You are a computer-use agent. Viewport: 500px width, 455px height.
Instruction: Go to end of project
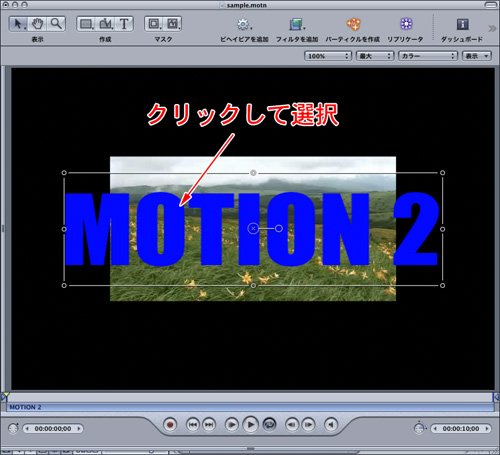pos(209,425)
